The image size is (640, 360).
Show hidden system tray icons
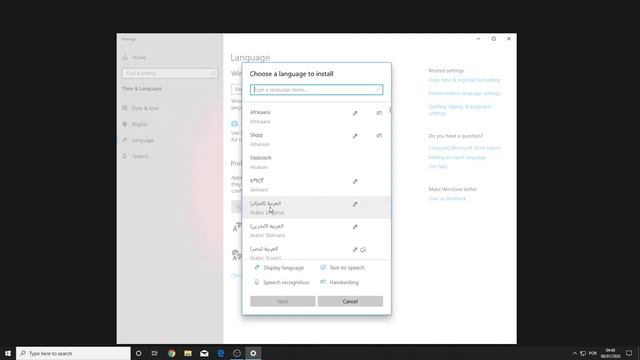(575, 353)
